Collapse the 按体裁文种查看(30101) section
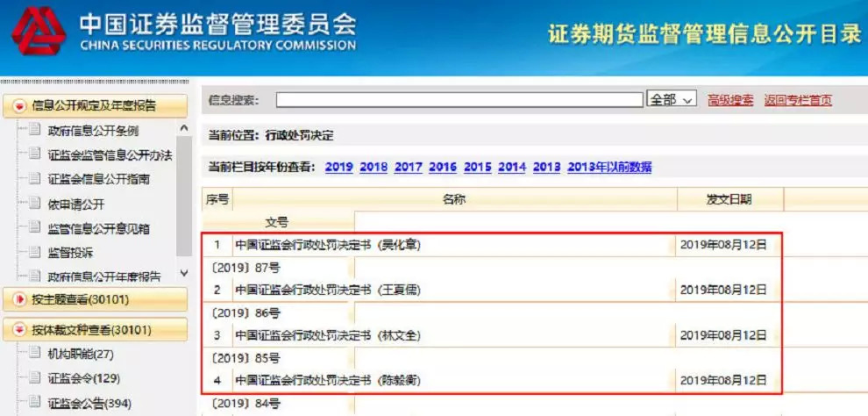 [x=96, y=330]
